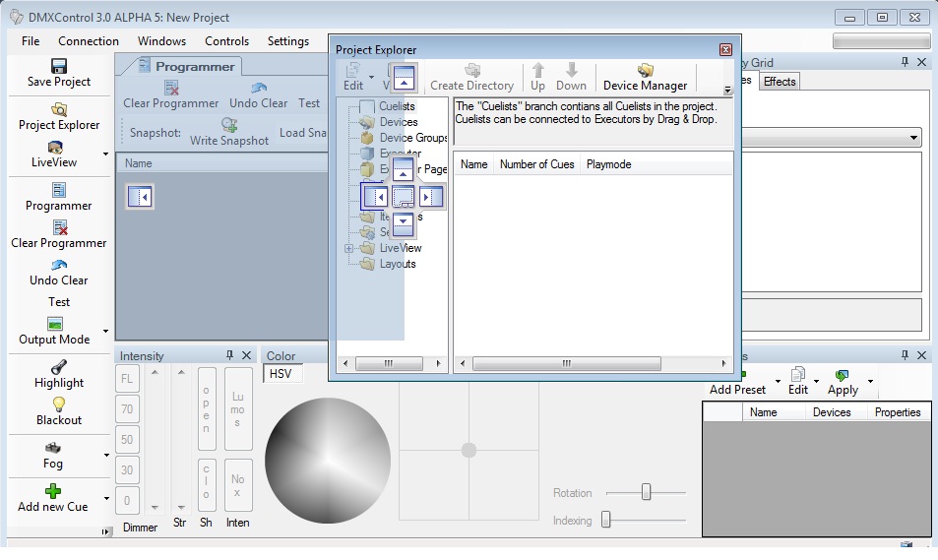Click the Blackout lightbulb icon

click(x=59, y=404)
